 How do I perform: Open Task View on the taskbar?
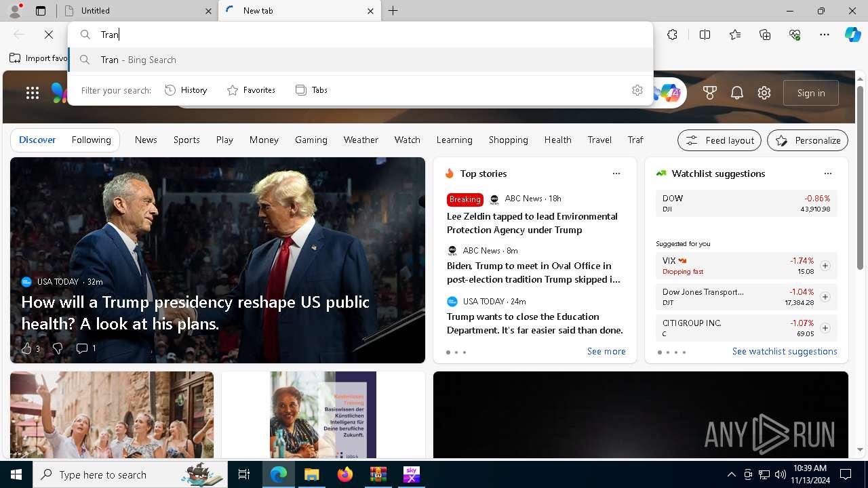pyautogui.click(x=245, y=474)
